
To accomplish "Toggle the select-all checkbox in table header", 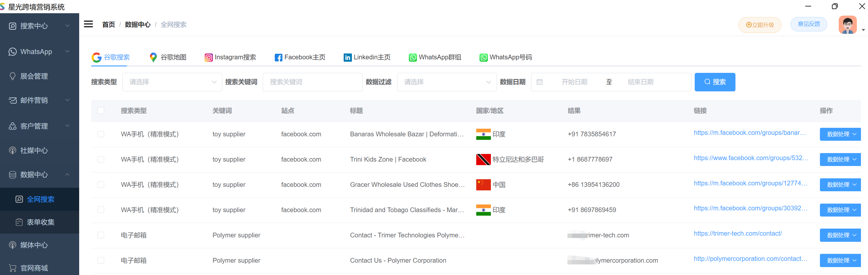I will tap(101, 111).
